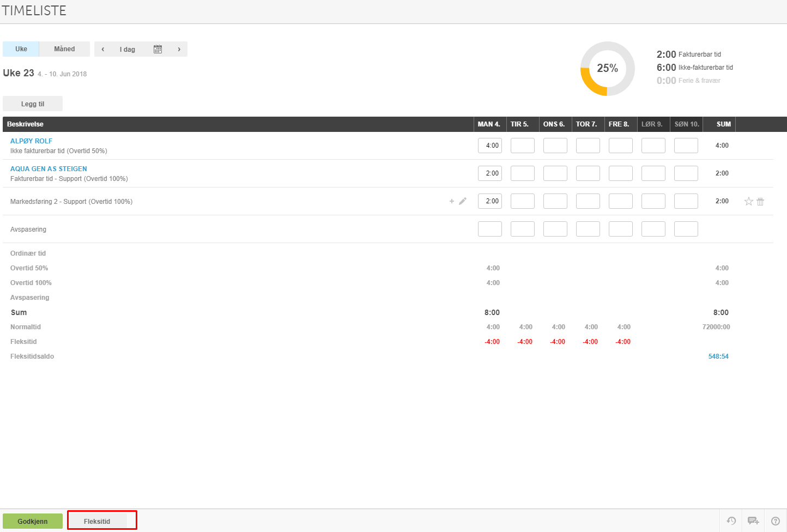Select Avspasering Thursday hours field
787x532 pixels.
[588, 229]
